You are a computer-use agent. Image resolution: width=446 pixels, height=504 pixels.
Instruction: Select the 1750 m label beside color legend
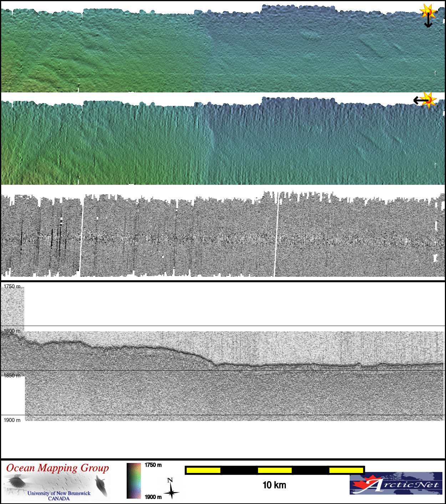153,465
